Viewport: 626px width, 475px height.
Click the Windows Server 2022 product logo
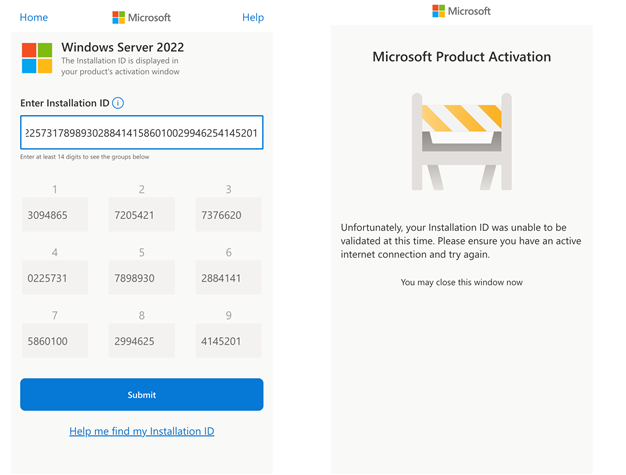(37, 58)
